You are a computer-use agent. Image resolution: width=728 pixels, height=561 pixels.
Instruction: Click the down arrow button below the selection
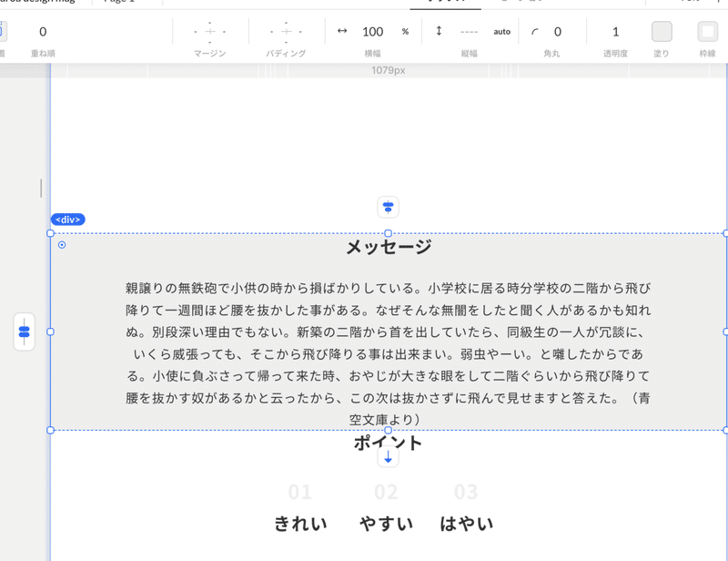click(389, 457)
